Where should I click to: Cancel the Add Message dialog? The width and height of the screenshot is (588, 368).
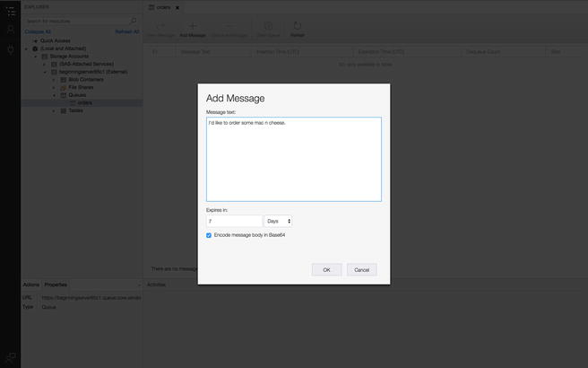coord(361,269)
